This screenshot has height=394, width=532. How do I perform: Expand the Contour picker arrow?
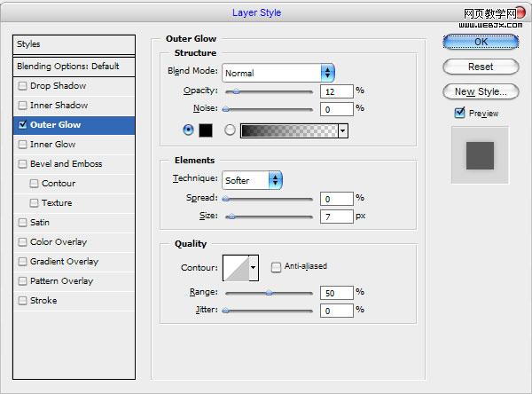(x=254, y=266)
